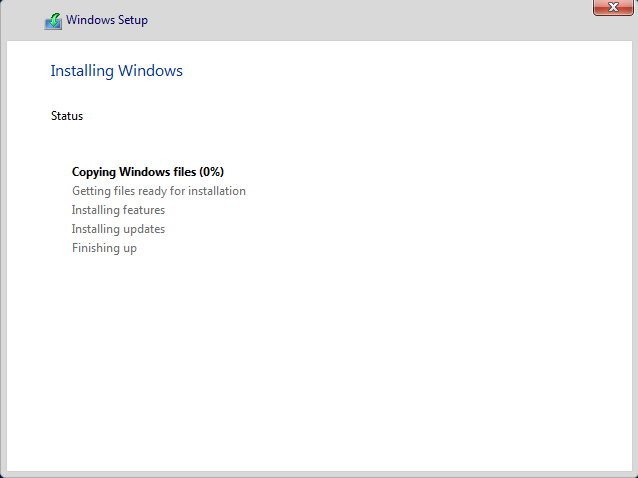Click the word installation in the second step
The height and width of the screenshot is (478, 638).
coord(213,191)
